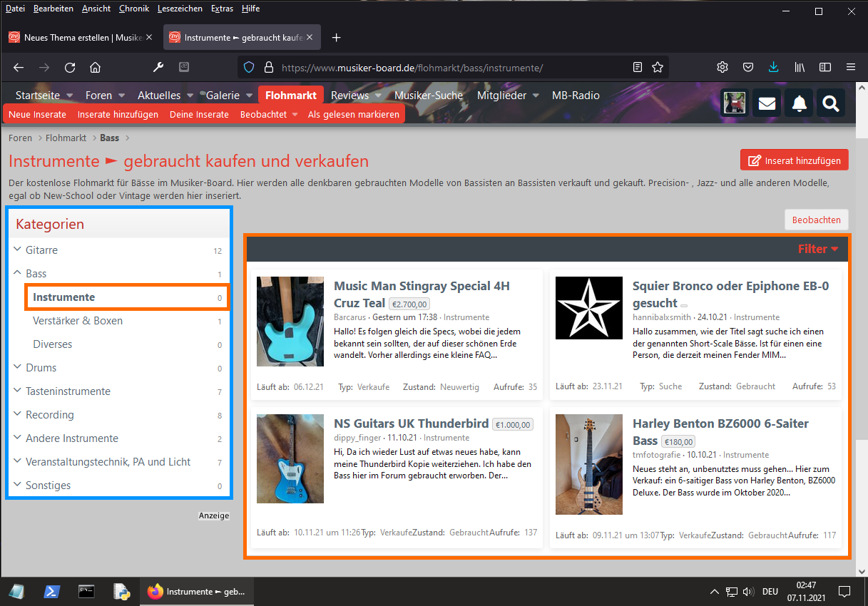Show hidden tray icons with the caret

coord(715,592)
